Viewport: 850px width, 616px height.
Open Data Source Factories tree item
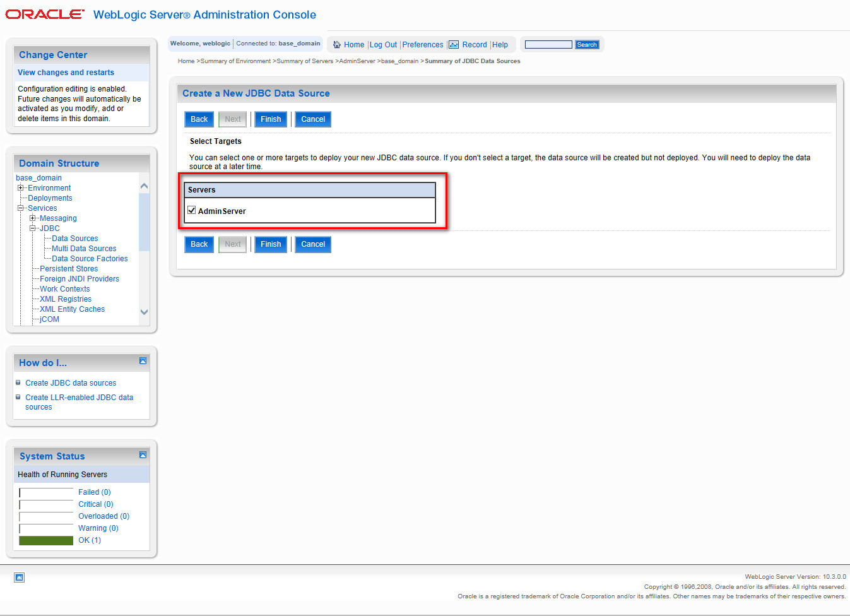click(90, 259)
